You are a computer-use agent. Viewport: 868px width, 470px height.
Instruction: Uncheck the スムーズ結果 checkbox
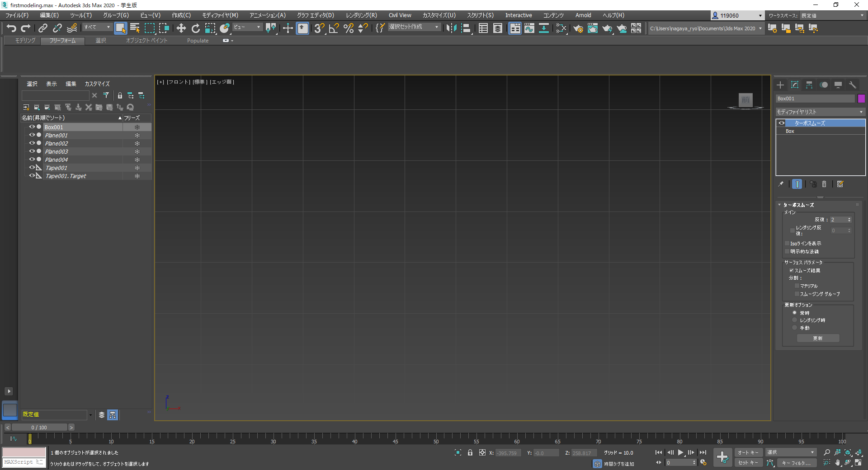pyautogui.click(x=792, y=271)
